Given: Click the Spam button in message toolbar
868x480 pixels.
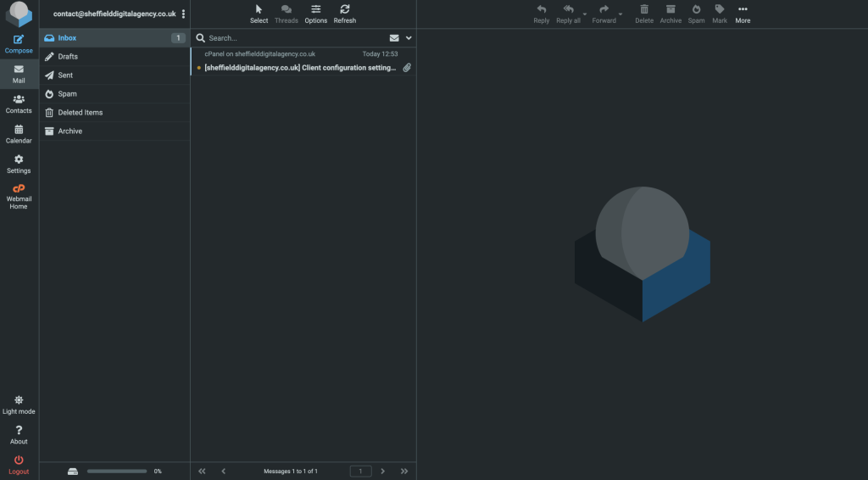Looking at the screenshot, I should pyautogui.click(x=696, y=14).
